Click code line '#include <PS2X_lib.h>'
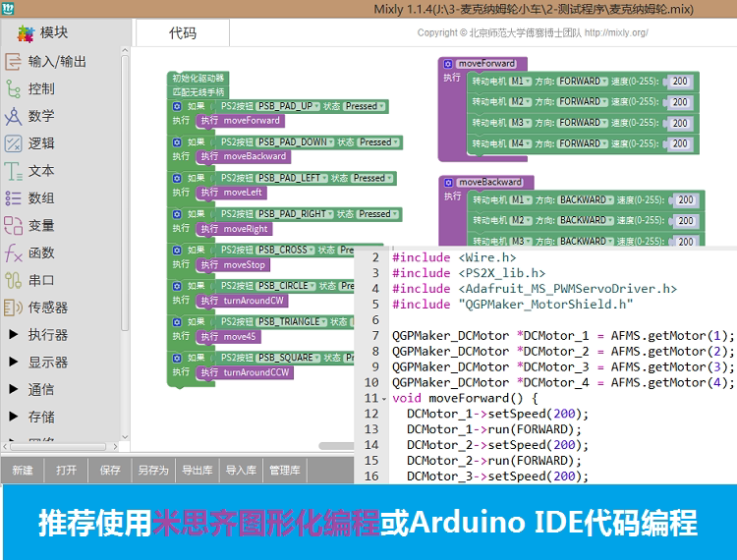 469,273
